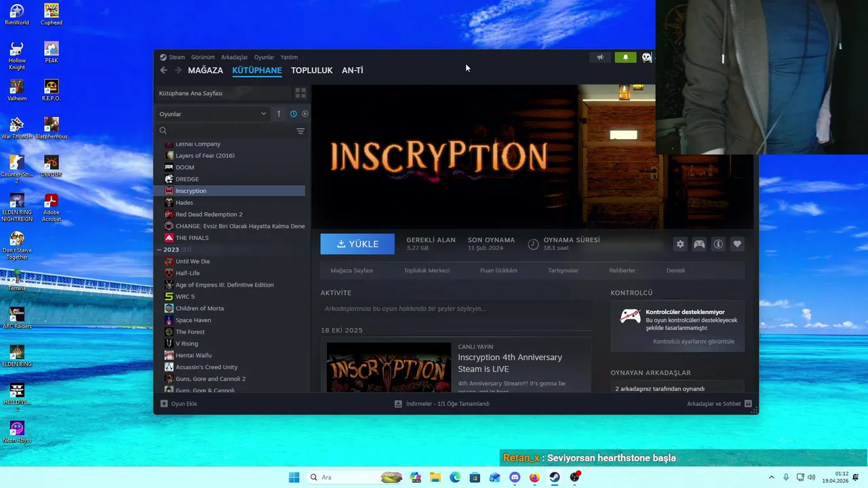Screen dimensions: 868x488
Task: Collapse the 2023 category in library
Action: (159, 249)
